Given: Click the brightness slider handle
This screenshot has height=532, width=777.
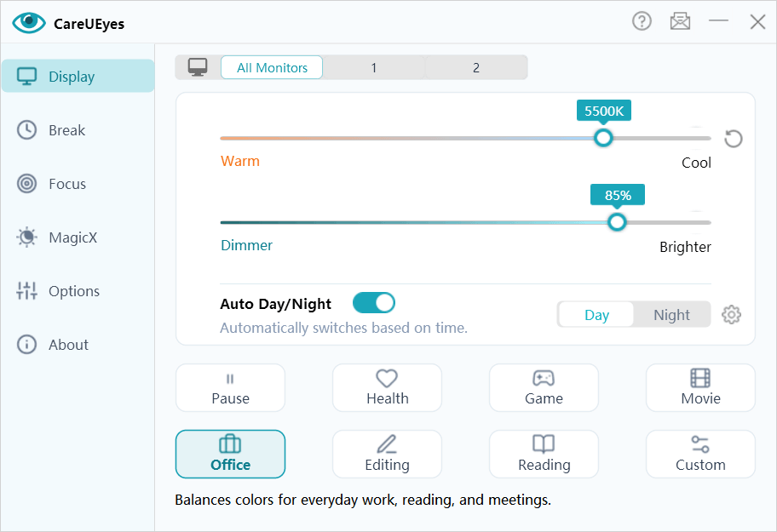Looking at the screenshot, I should 617,222.
